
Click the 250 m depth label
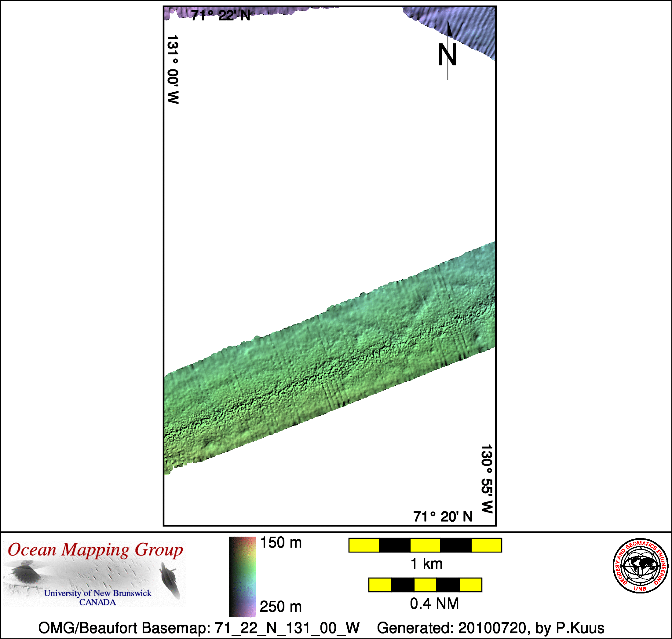(x=281, y=607)
